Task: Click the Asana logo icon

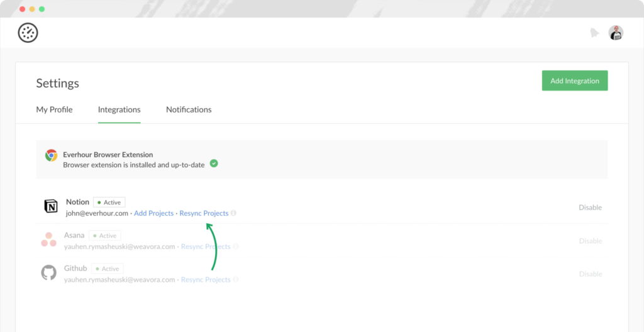Action: (x=48, y=240)
